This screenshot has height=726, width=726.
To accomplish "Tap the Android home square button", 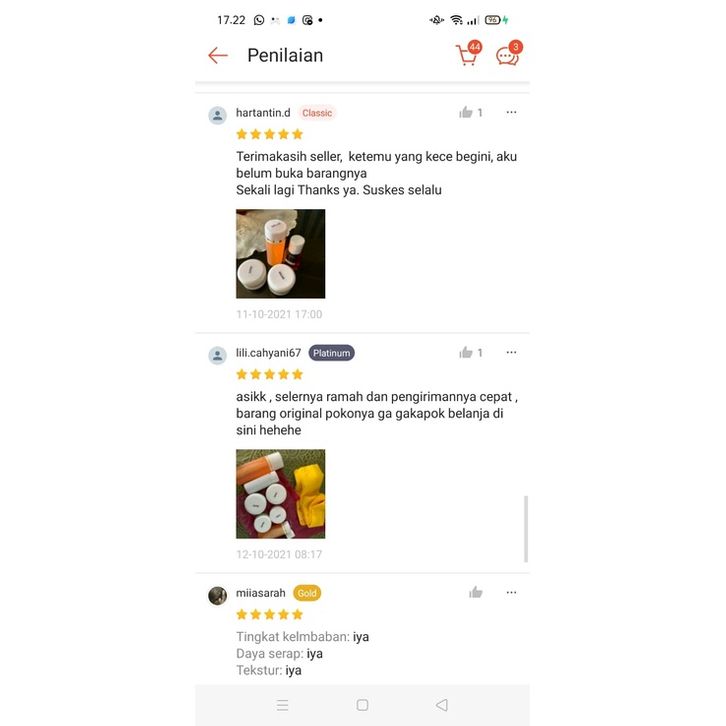I will (363, 705).
